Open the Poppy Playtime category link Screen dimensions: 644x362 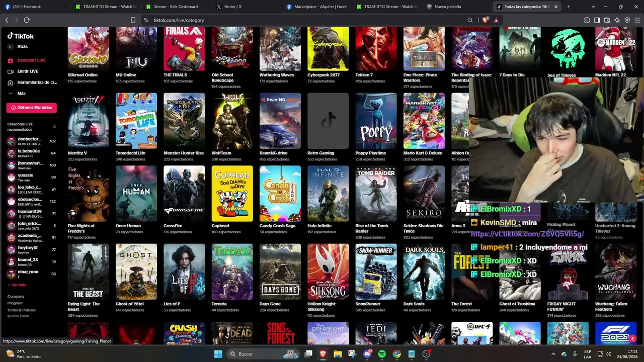[x=371, y=153]
